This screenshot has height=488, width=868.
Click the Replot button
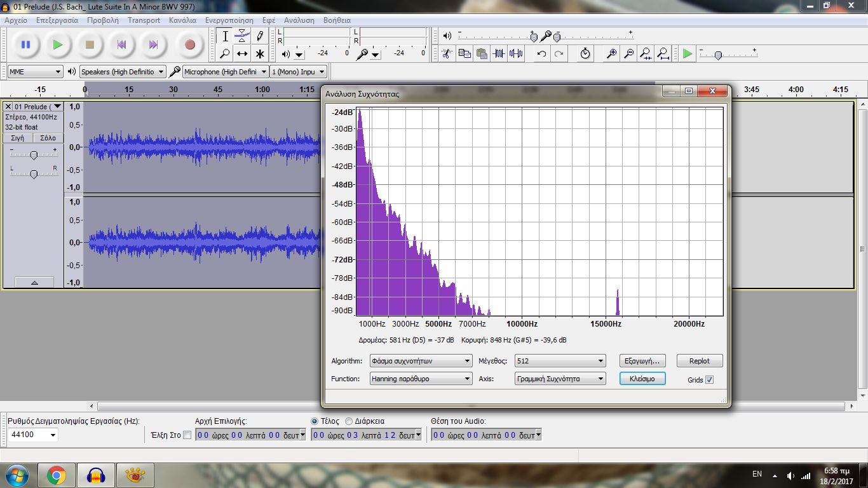pos(699,361)
